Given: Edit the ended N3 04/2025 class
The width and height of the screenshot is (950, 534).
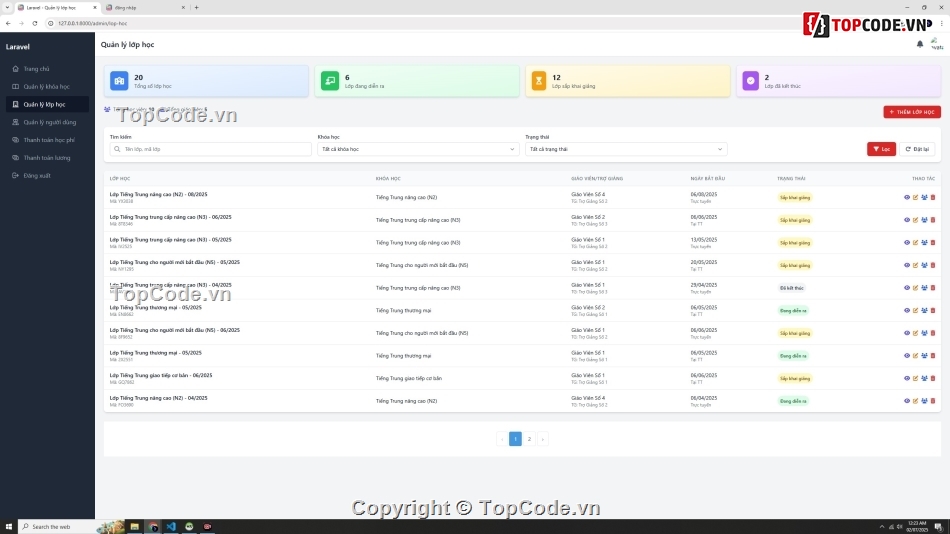Looking at the screenshot, I should click(915, 288).
